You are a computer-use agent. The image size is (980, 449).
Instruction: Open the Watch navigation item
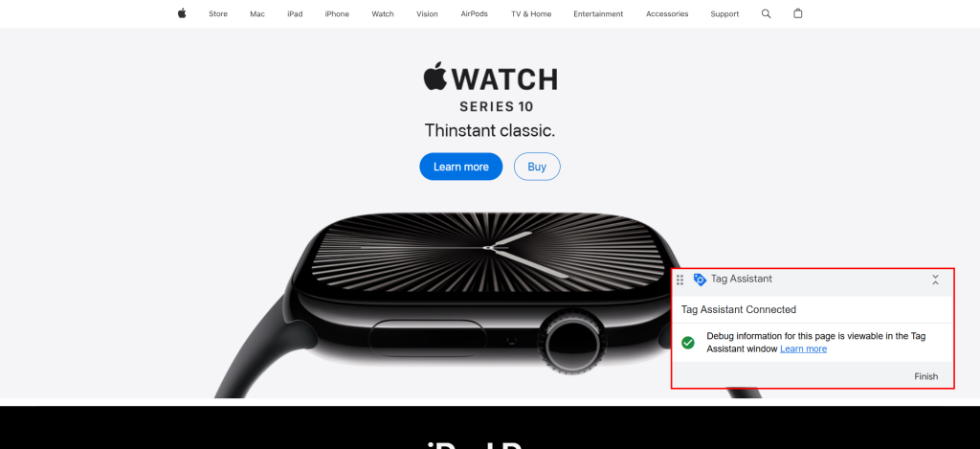point(383,13)
